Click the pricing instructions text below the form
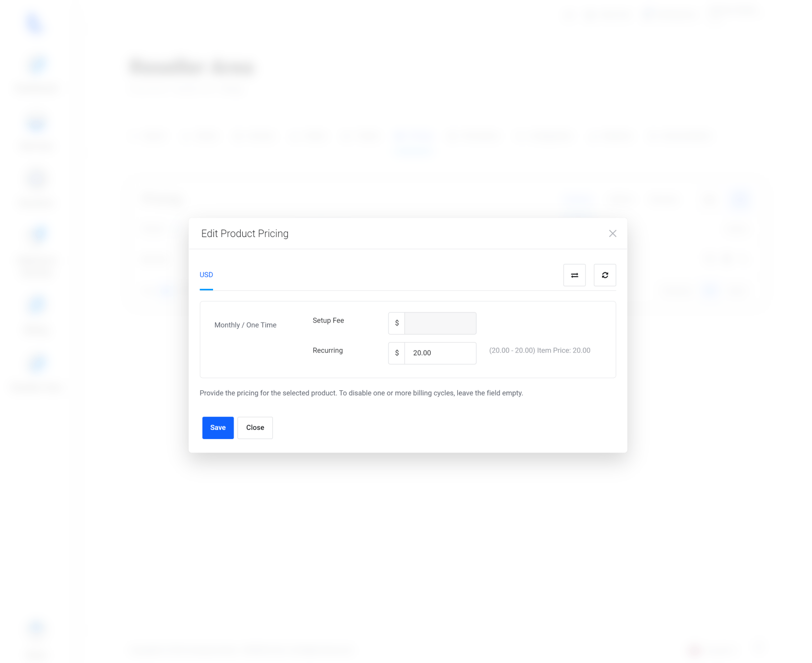812x663 pixels. click(x=361, y=393)
